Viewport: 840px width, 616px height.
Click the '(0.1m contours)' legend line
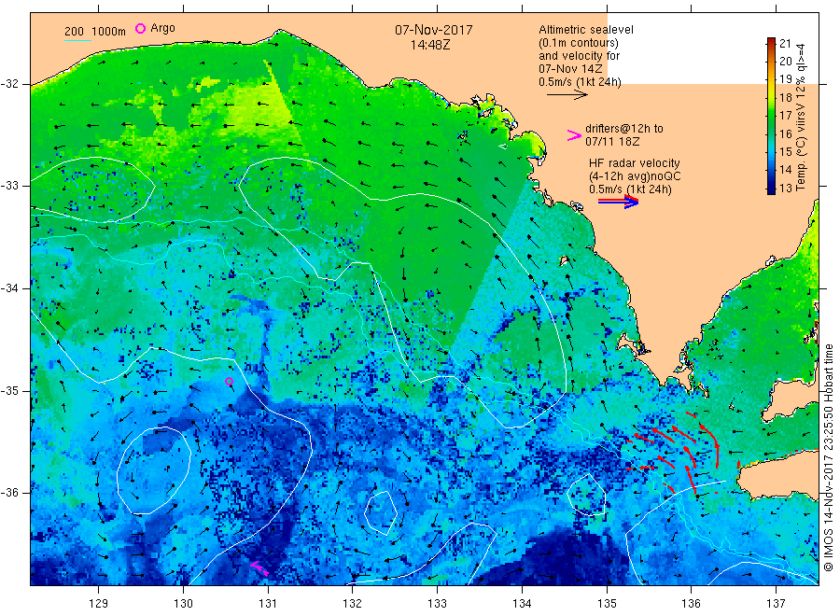click(578, 43)
